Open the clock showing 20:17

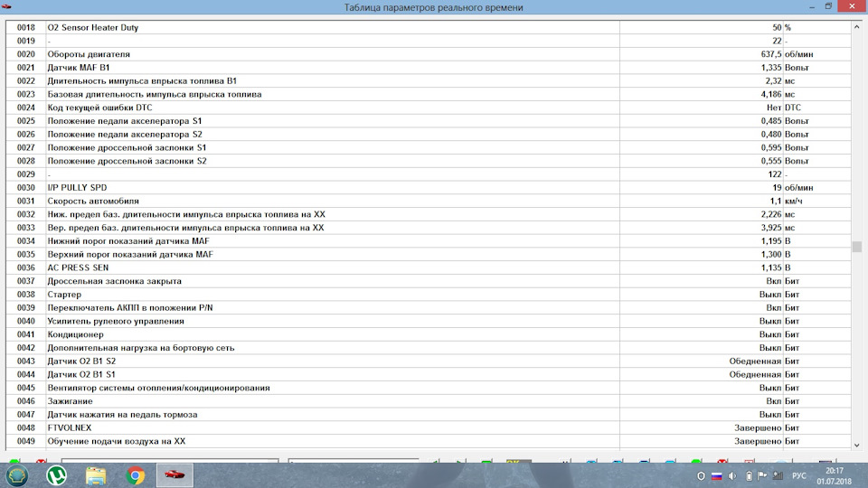tap(835, 476)
